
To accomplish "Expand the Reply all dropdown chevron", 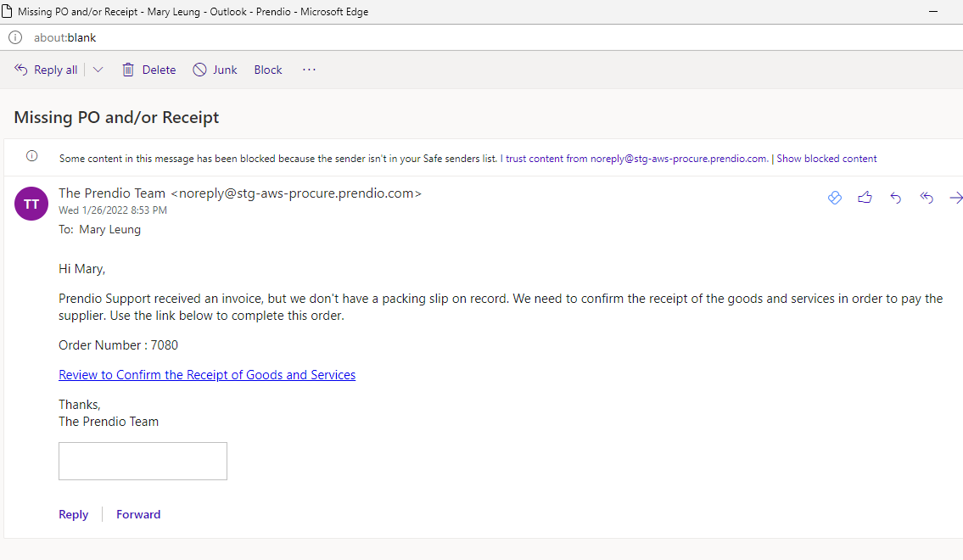I will click(98, 69).
